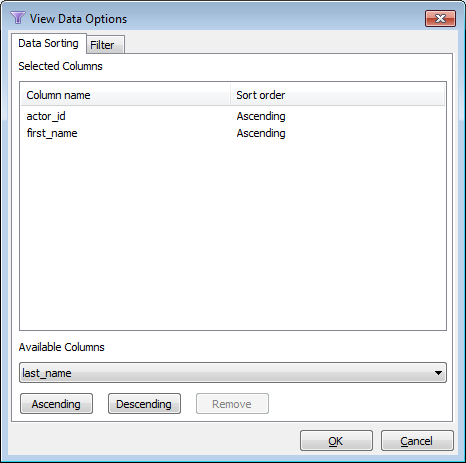Click the last_name combo box
The image size is (466, 463).
pos(233,373)
